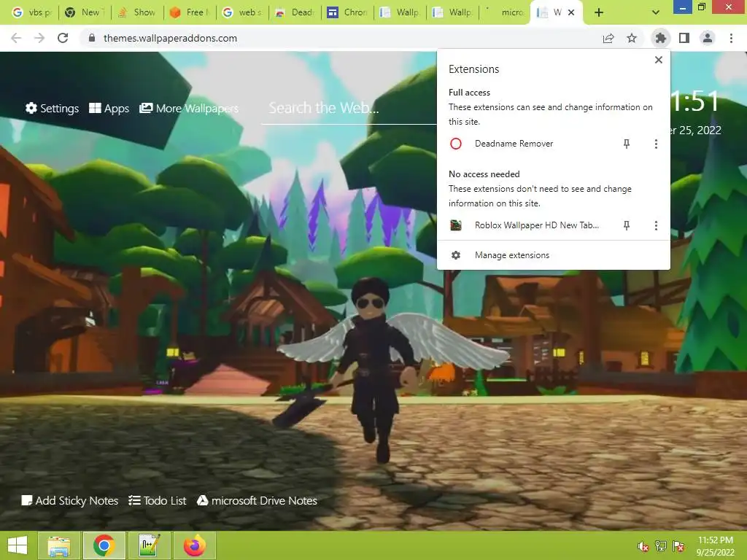Select Roblox Wallpaper HD New Tab entry
Image resolution: width=747 pixels, height=560 pixels.
coord(536,225)
